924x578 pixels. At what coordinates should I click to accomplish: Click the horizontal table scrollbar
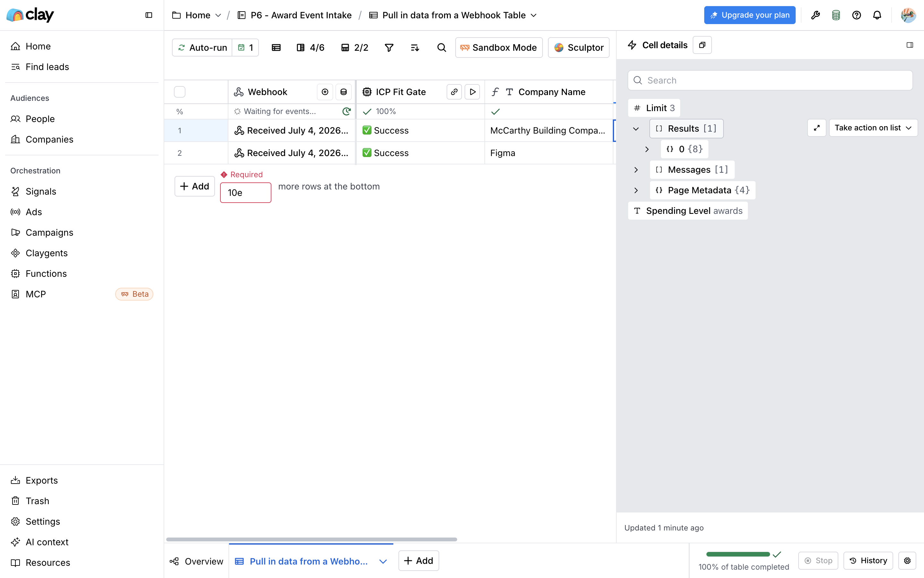tap(312, 539)
